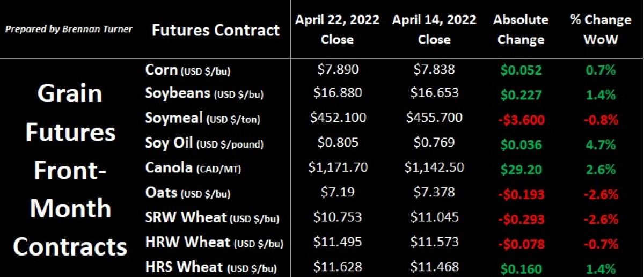The width and height of the screenshot is (644, 277).
Task: Click the Prepared by Brennan Turner text
Action: coord(69,29)
